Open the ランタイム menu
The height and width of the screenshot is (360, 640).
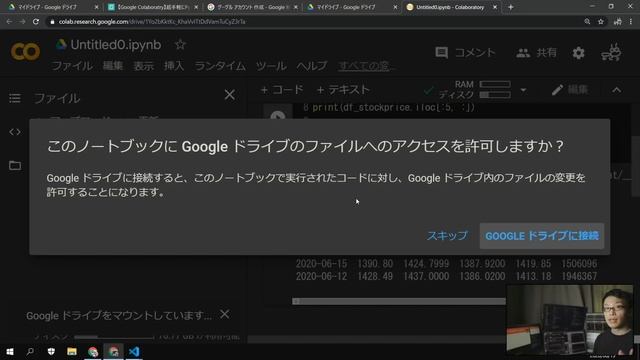tap(220, 66)
